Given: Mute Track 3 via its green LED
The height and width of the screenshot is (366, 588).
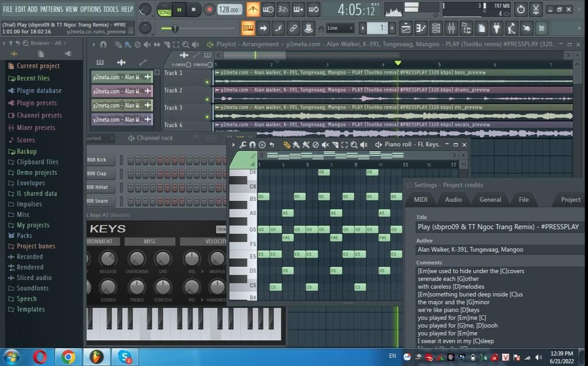Looking at the screenshot, I should [x=207, y=117].
